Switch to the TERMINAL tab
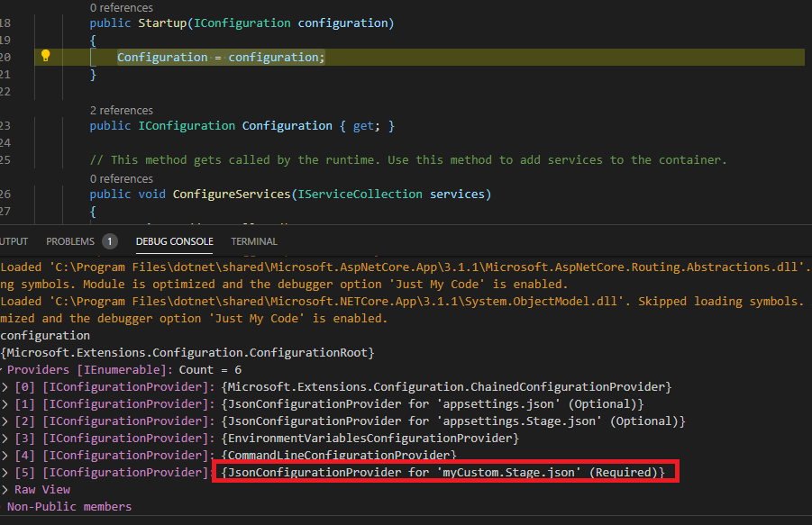Image resolution: width=812 pixels, height=525 pixels. [253, 240]
